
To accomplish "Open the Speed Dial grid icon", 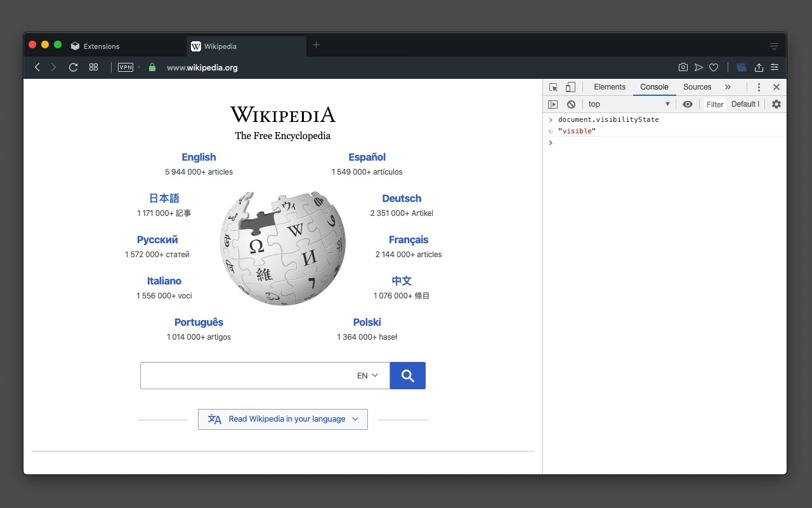I will (x=93, y=67).
